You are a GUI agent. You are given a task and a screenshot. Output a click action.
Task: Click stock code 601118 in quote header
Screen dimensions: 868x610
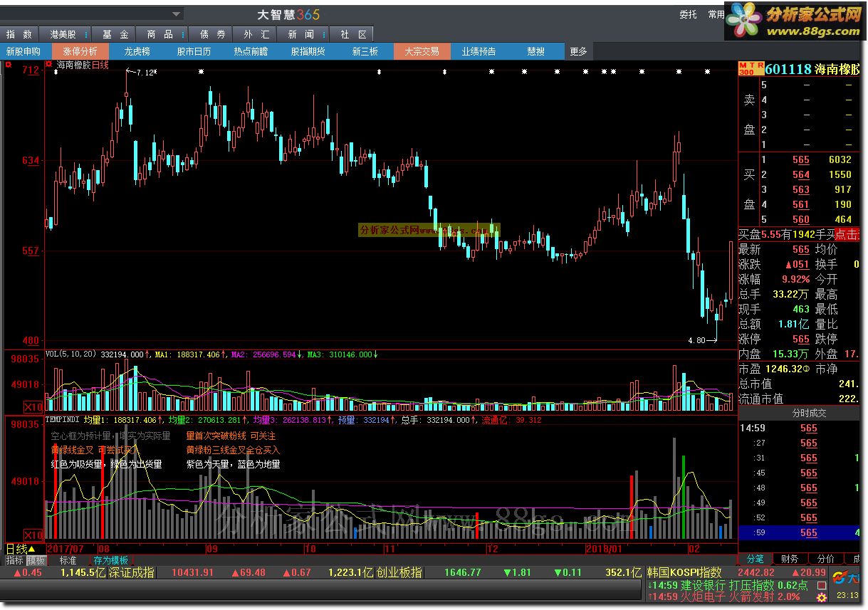(x=789, y=69)
